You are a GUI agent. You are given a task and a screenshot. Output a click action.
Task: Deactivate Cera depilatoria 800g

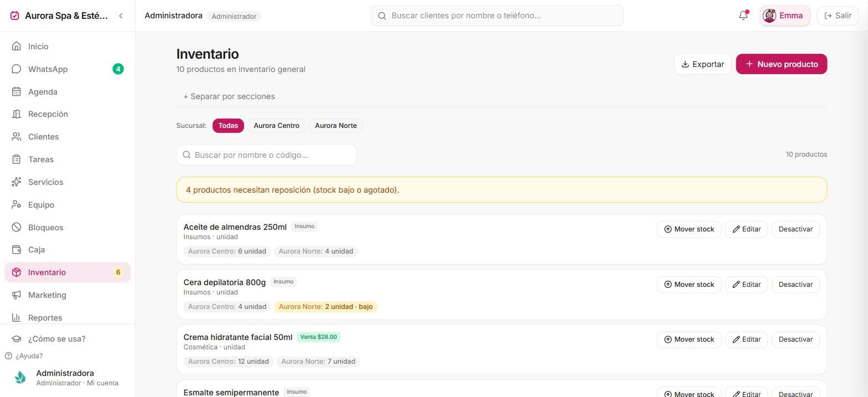coord(795,285)
